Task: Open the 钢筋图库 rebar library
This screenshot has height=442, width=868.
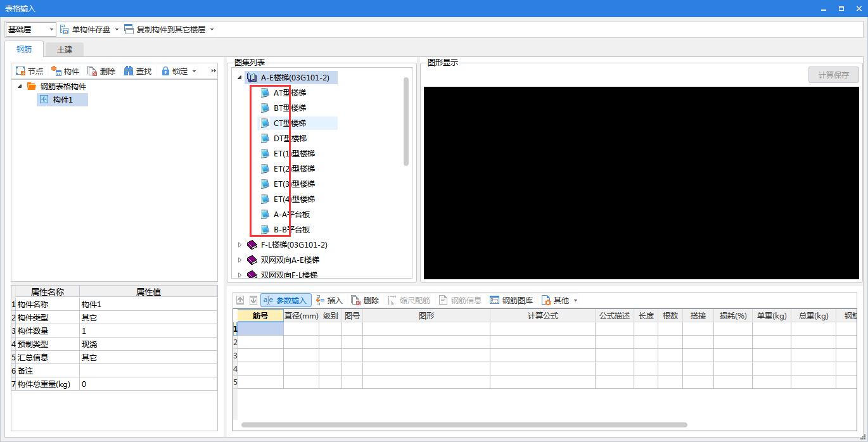Action: point(511,300)
